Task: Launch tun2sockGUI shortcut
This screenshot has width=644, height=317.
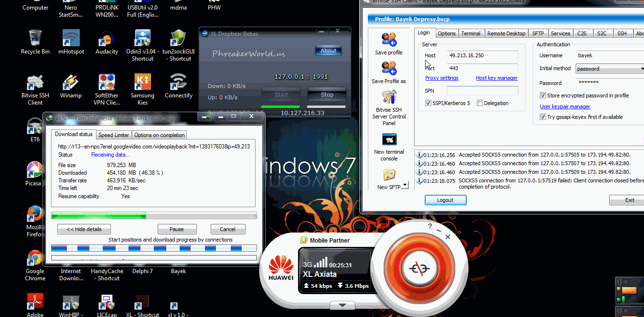Action: [178, 45]
